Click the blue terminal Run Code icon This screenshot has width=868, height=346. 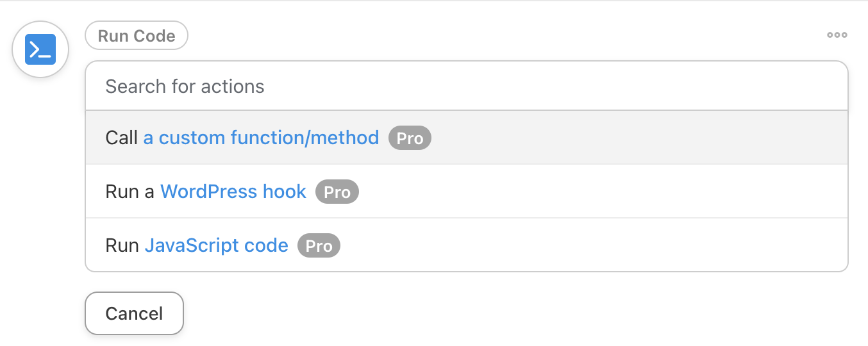click(x=40, y=49)
